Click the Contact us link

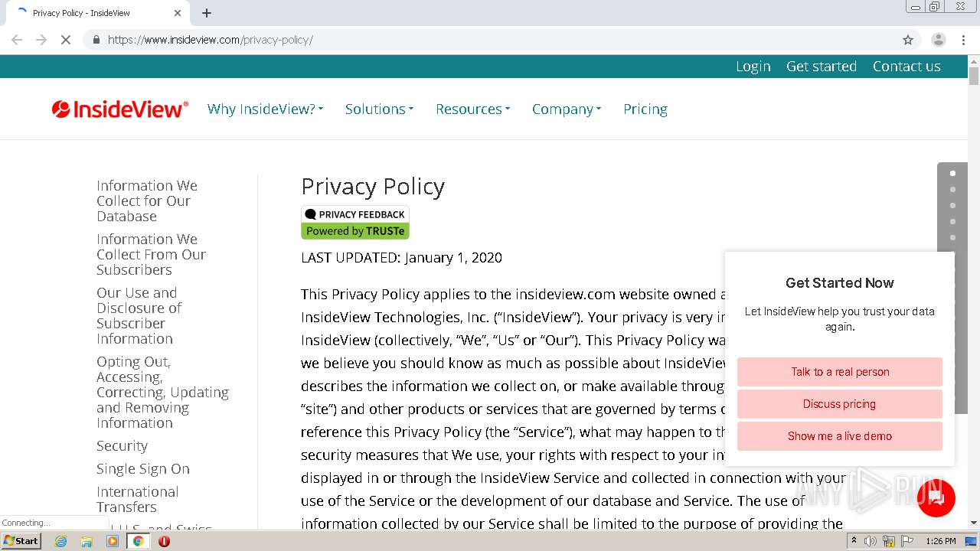906,67
